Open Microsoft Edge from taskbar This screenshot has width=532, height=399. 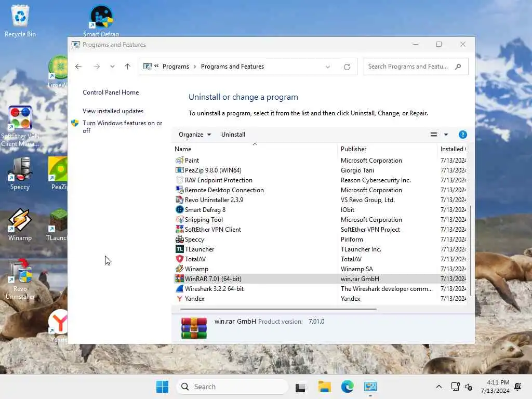point(347,387)
